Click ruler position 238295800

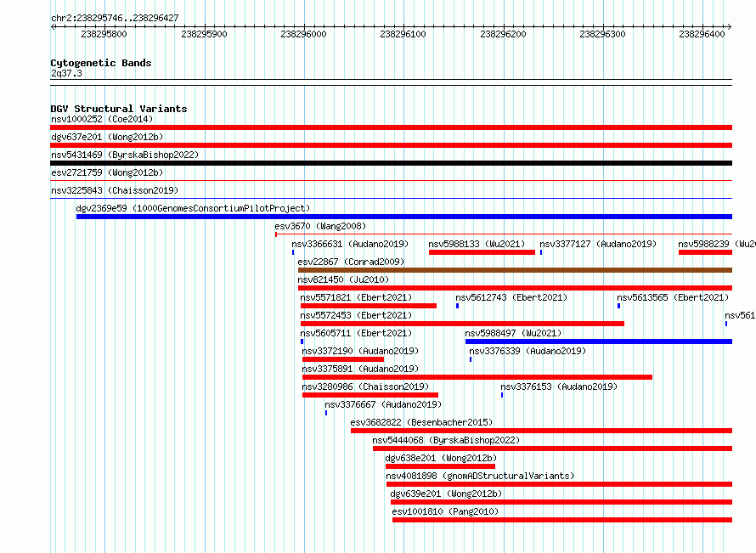coord(104,34)
